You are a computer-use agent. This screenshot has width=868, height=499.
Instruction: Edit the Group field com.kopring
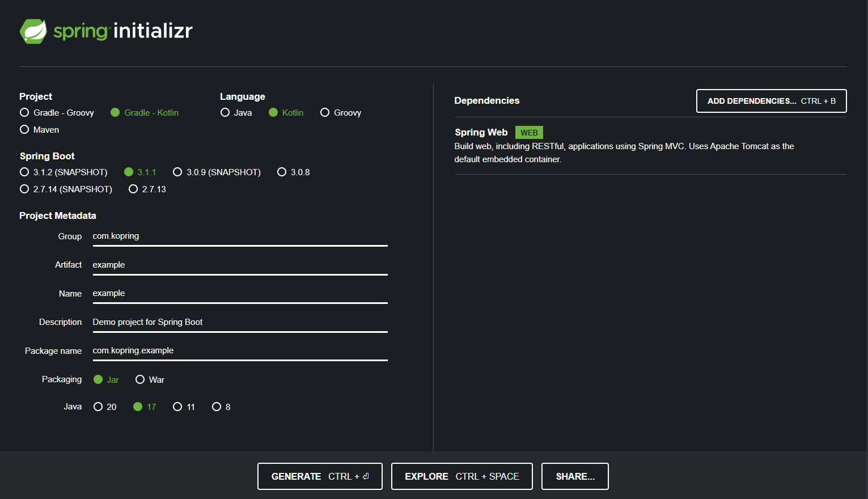click(240, 236)
